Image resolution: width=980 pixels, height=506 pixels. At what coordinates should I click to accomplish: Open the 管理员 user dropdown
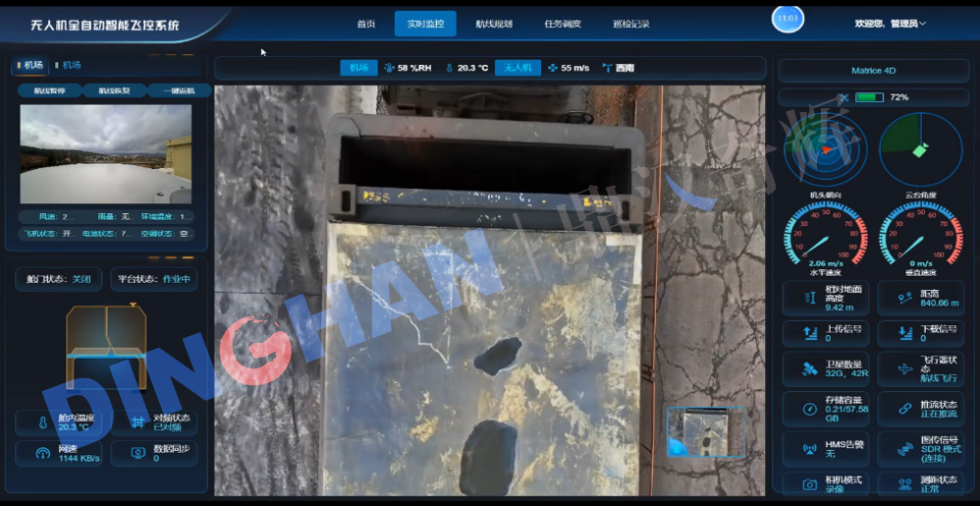[x=891, y=23]
